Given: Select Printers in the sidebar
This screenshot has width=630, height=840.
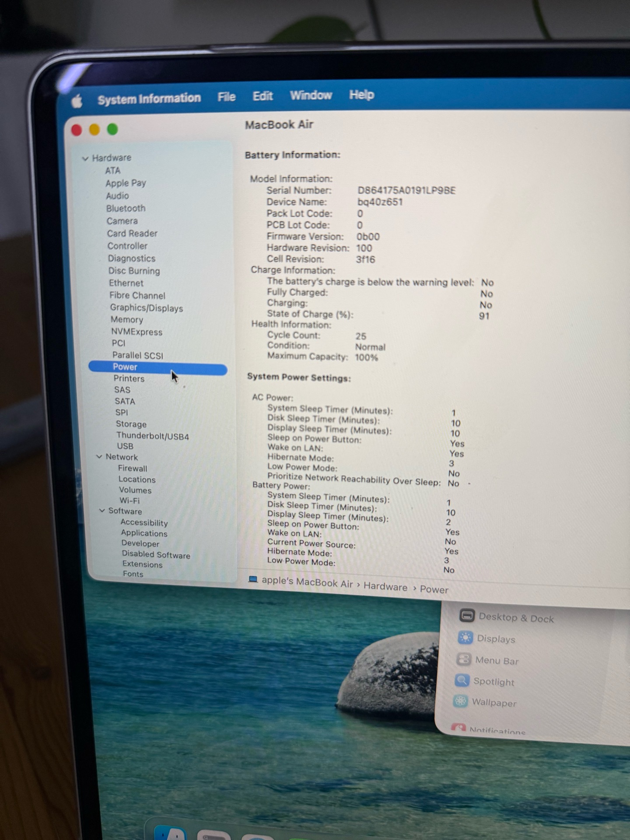Looking at the screenshot, I should coord(129,378).
